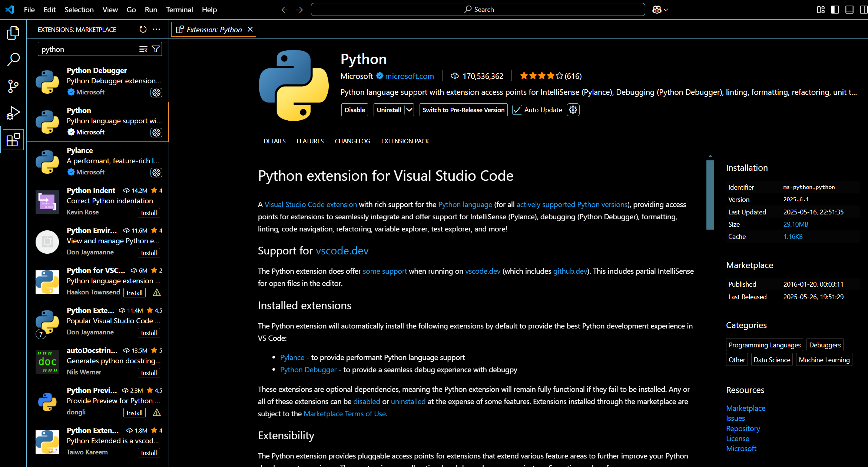The image size is (868, 467).
Task: Open the Terminal menu
Action: [x=179, y=10]
